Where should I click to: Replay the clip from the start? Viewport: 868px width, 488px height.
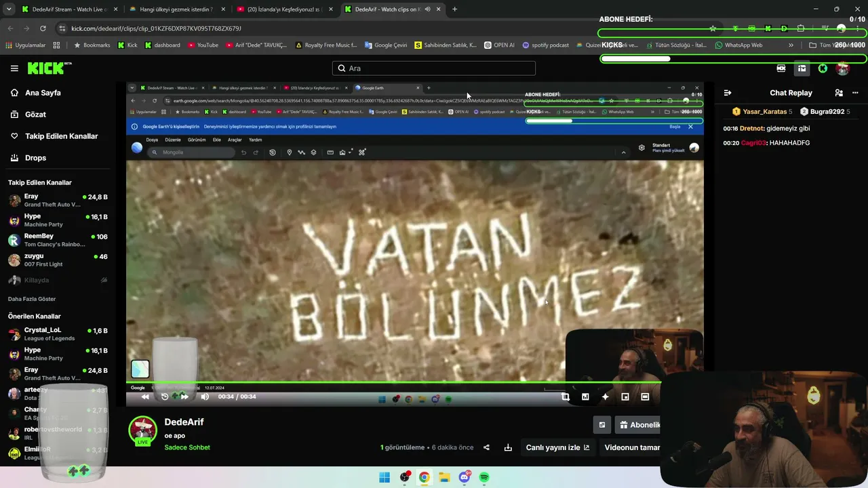point(165,397)
